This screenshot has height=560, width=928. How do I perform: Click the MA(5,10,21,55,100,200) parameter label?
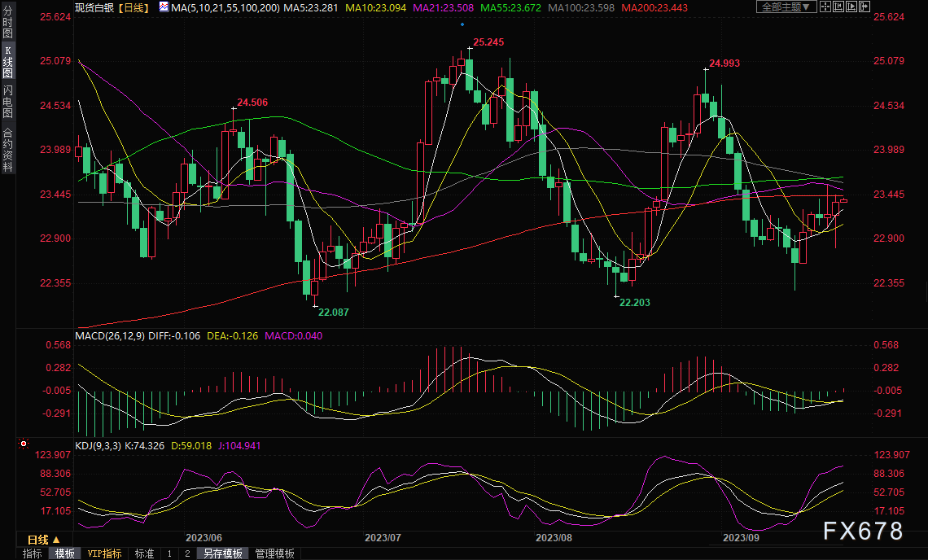click(x=225, y=7)
